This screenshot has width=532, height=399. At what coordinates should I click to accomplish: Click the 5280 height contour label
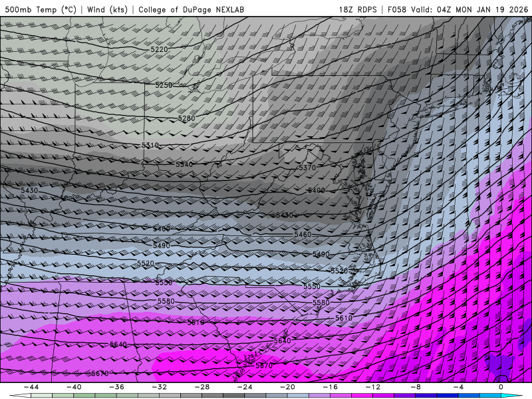tap(187, 118)
